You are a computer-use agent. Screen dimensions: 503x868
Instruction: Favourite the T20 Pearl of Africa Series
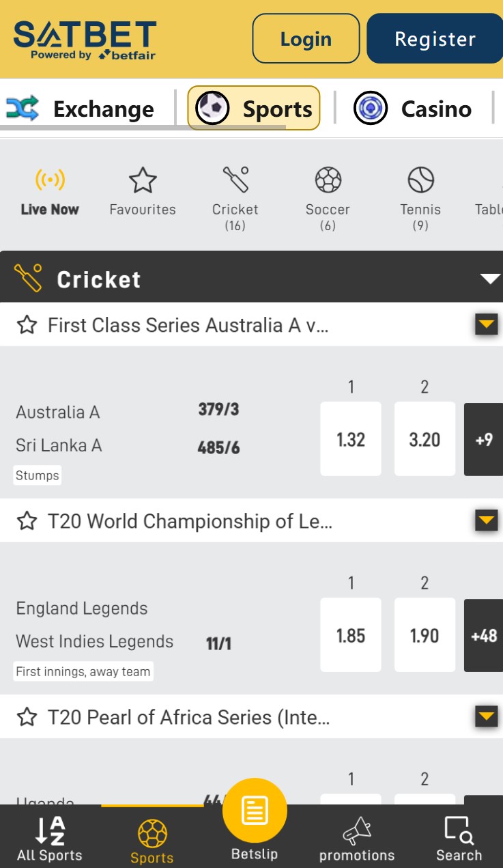point(27,717)
